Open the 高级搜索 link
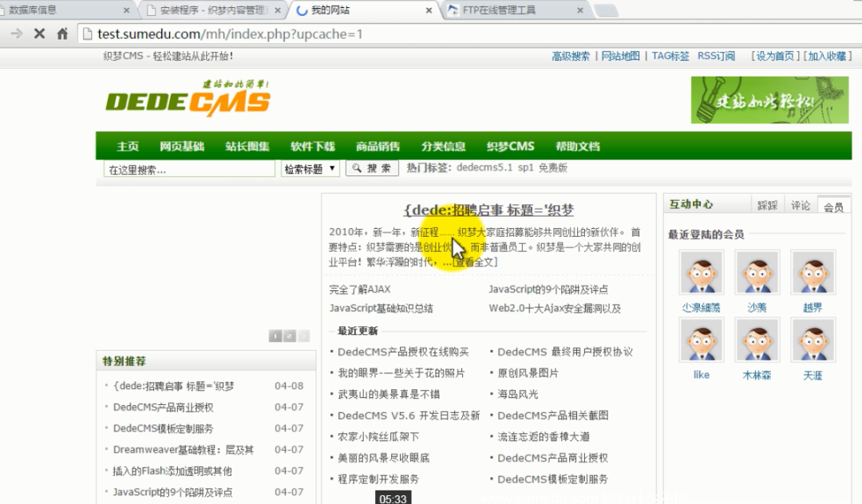 [x=571, y=56]
